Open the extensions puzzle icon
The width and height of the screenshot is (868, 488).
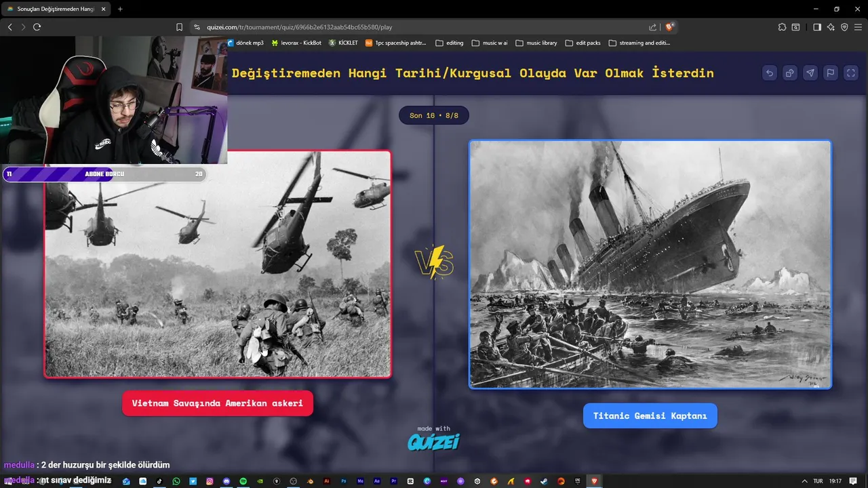tap(782, 27)
